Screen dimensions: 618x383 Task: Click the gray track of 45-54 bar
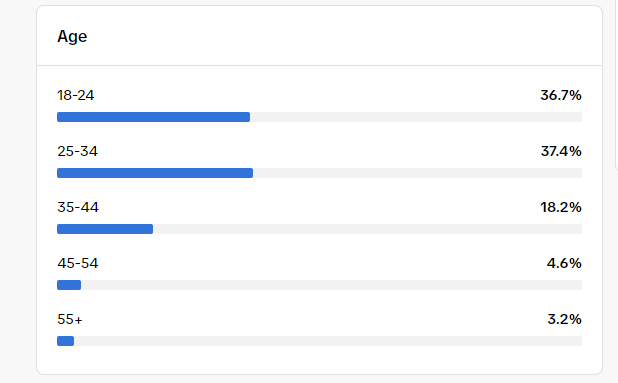coord(331,285)
